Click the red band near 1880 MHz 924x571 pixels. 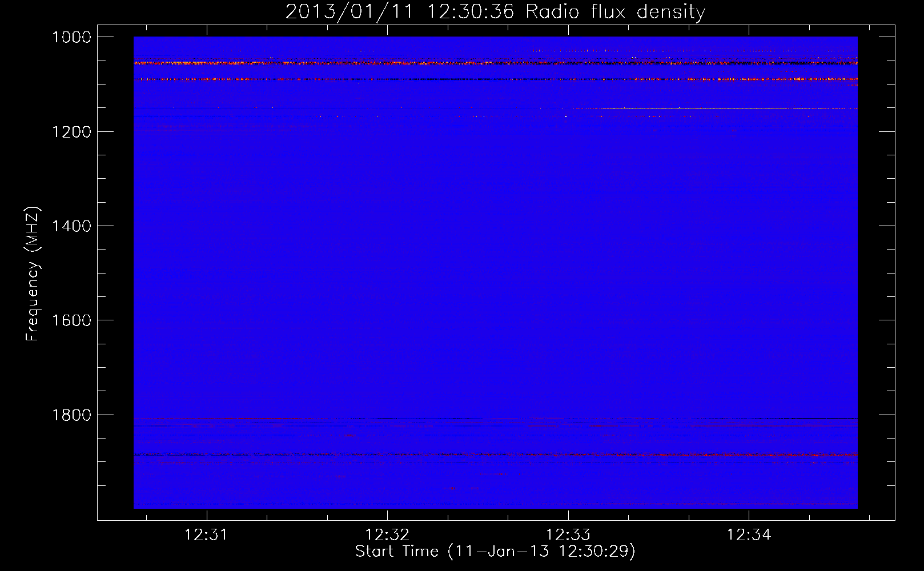(496, 455)
